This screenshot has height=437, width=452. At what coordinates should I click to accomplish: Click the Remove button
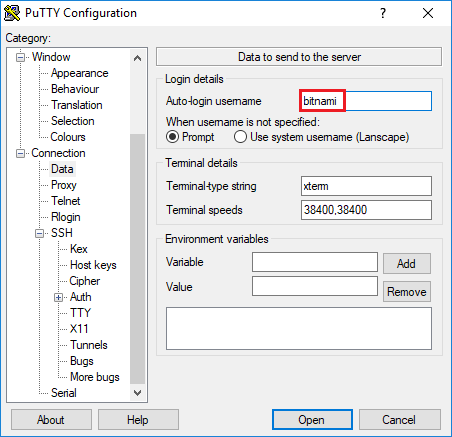point(407,292)
